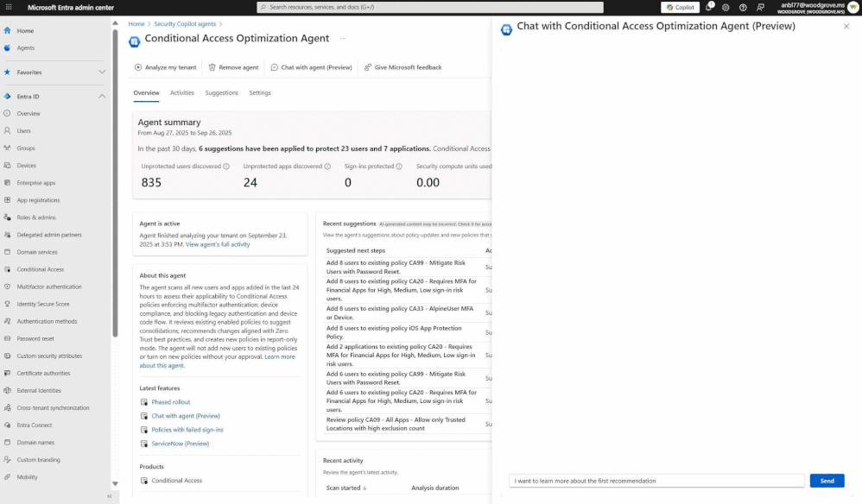Image resolution: width=862 pixels, height=504 pixels.
Task: Open the ellipsis menu beside agent title
Action: pos(343,39)
